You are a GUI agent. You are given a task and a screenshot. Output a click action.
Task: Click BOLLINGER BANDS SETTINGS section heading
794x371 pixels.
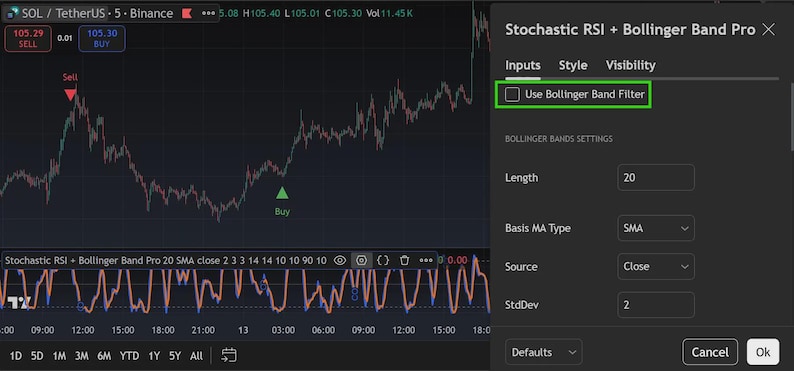tap(559, 139)
